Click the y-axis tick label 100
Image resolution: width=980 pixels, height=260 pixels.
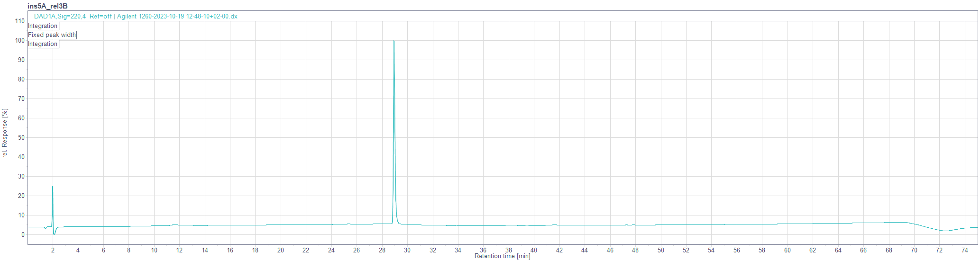[19, 40]
